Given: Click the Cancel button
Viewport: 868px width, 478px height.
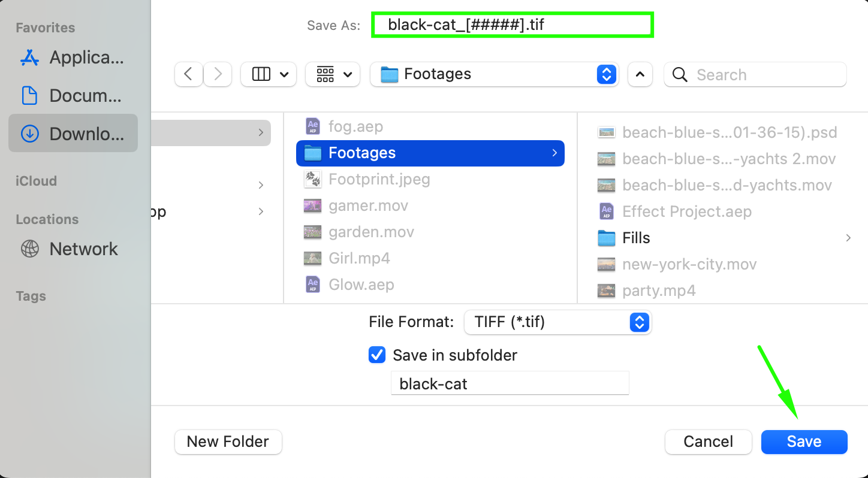Looking at the screenshot, I should point(708,442).
